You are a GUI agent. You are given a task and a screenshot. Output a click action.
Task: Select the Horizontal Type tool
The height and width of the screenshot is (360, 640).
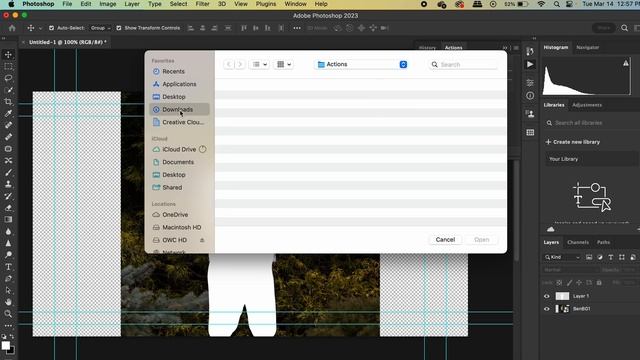[x=8, y=267]
